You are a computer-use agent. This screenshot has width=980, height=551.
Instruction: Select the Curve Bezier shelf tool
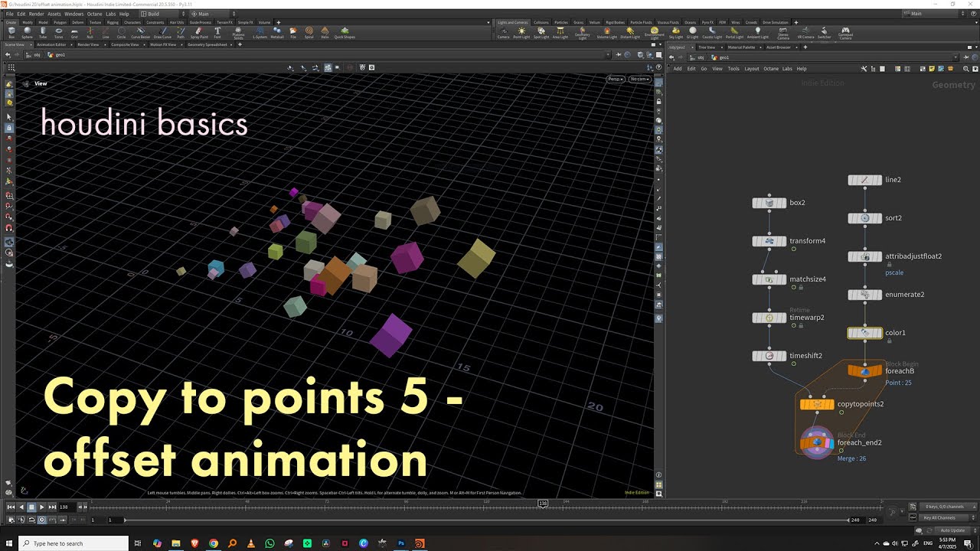141,32
